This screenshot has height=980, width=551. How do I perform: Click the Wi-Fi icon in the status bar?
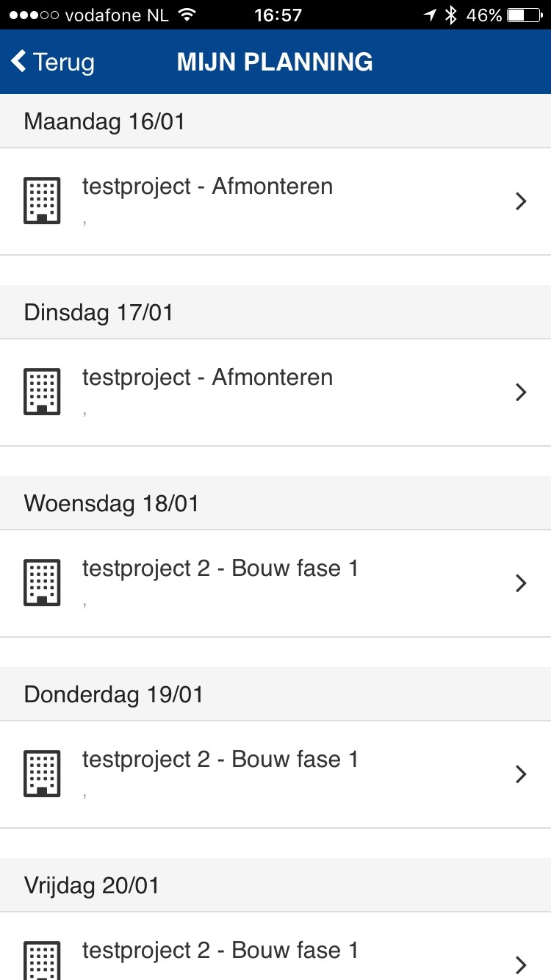coord(187,15)
